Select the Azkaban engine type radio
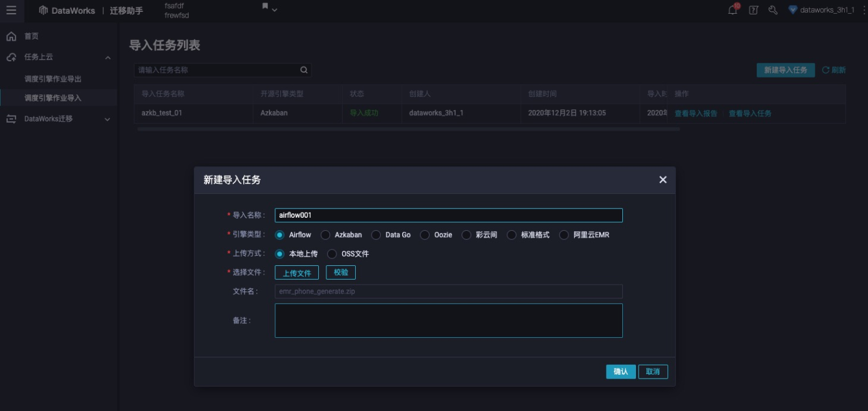868x411 pixels. (325, 235)
